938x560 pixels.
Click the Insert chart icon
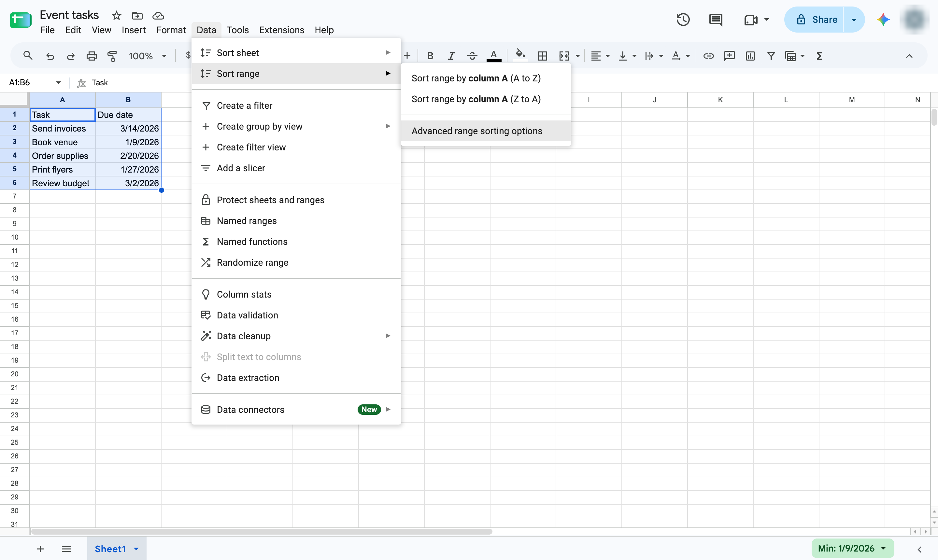point(750,56)
